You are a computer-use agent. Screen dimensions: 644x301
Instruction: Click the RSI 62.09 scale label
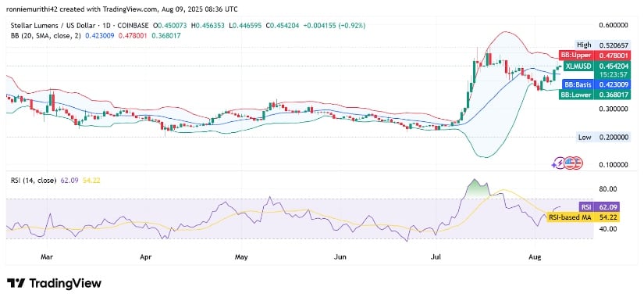599,207
